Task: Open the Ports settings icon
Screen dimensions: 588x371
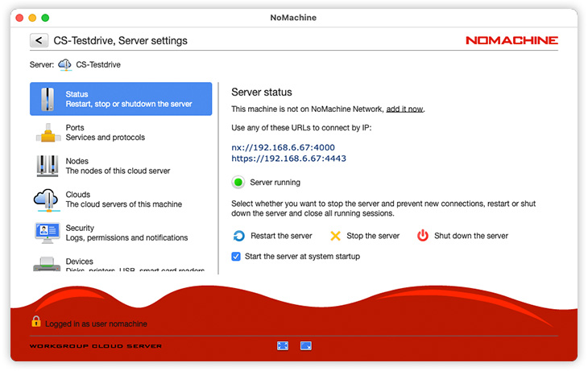Action: click(48, 133)
